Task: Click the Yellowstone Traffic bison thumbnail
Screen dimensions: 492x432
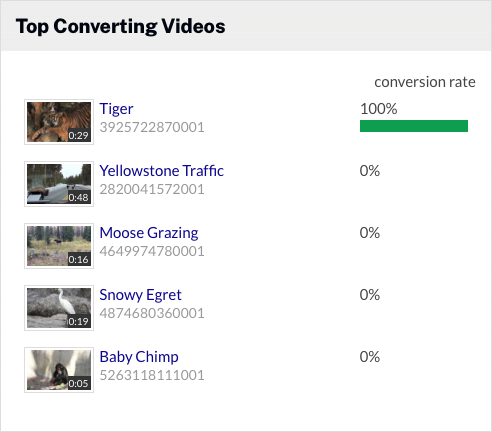Action: [x=59, y=184]
